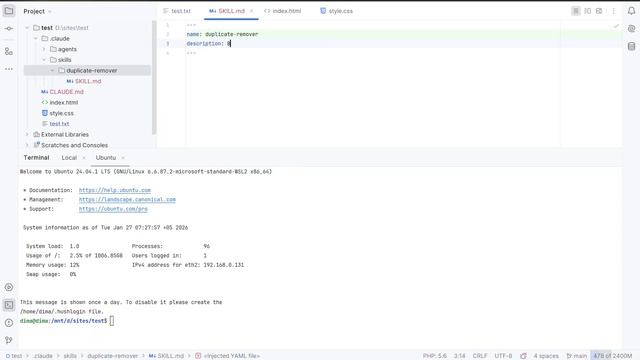Change UTF-8 file encoding in status bar
Image resolution: width=640 pixels, height=360 pixels.
[503, 356]
